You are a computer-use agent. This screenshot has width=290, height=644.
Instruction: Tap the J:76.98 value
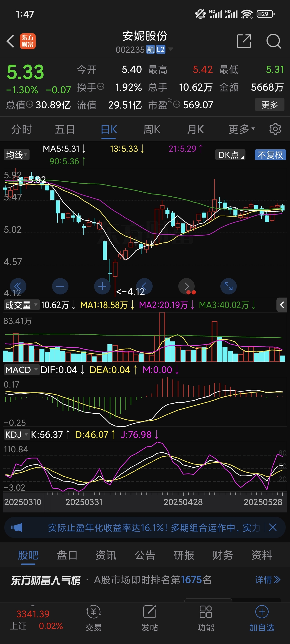[139, 434]
